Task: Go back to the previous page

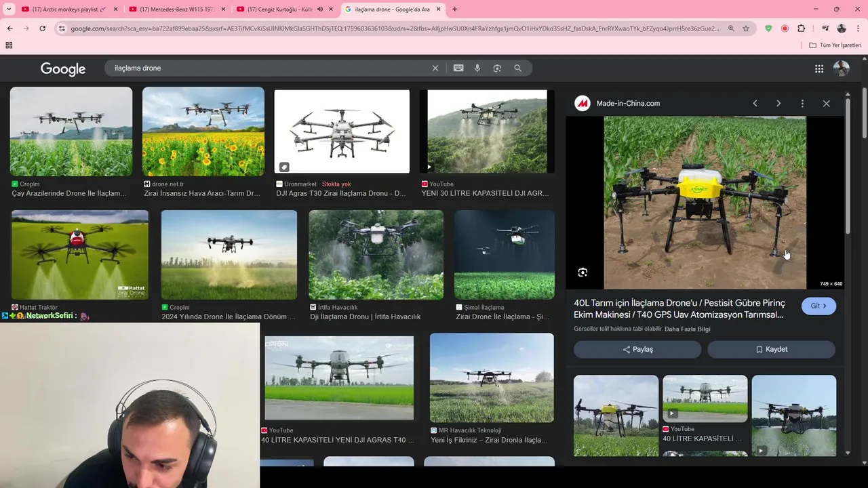Action: [9, 28]
